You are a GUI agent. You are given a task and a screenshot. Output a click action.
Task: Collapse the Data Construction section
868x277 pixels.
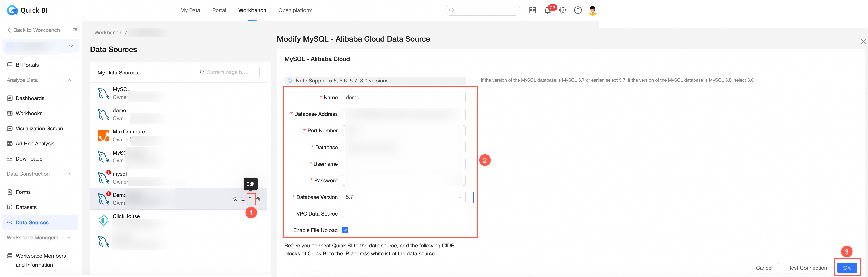(x=69, y=174)
